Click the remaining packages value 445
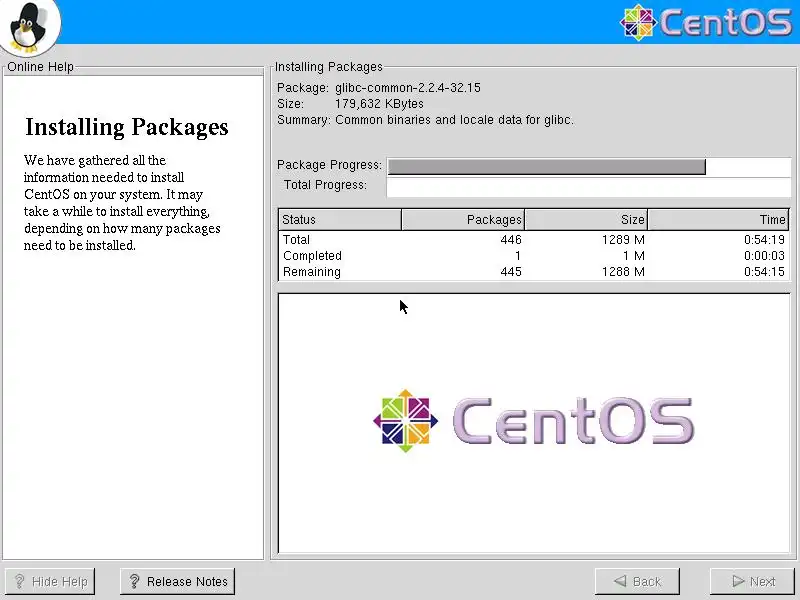Screen dimensions: 800x600 (x=511, y=271)
